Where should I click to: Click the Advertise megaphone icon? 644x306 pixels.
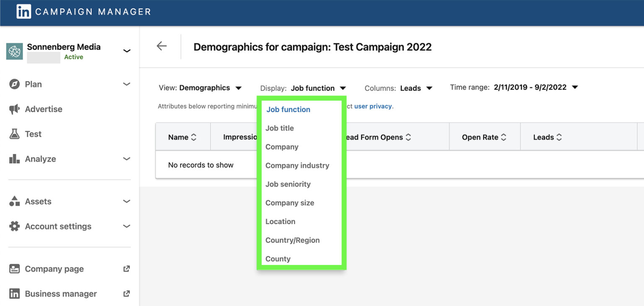pyautogui.click(x=14, y=109)
